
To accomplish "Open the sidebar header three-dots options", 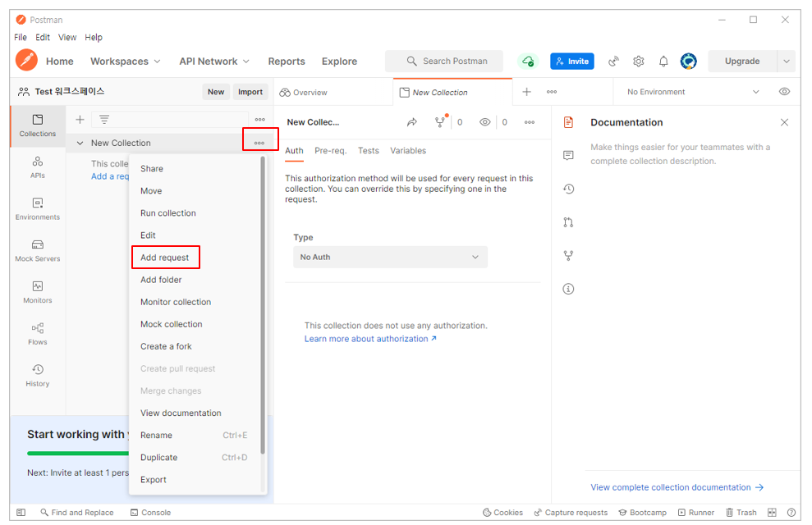I will 260,120.
